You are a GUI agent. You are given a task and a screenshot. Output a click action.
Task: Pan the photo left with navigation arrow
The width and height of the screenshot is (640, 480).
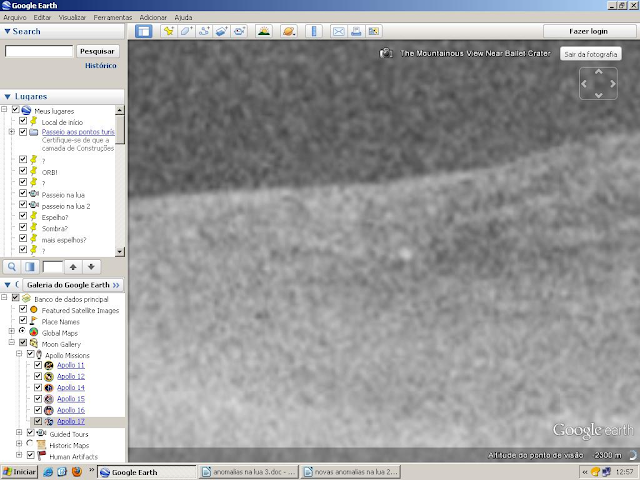point(584,84)
